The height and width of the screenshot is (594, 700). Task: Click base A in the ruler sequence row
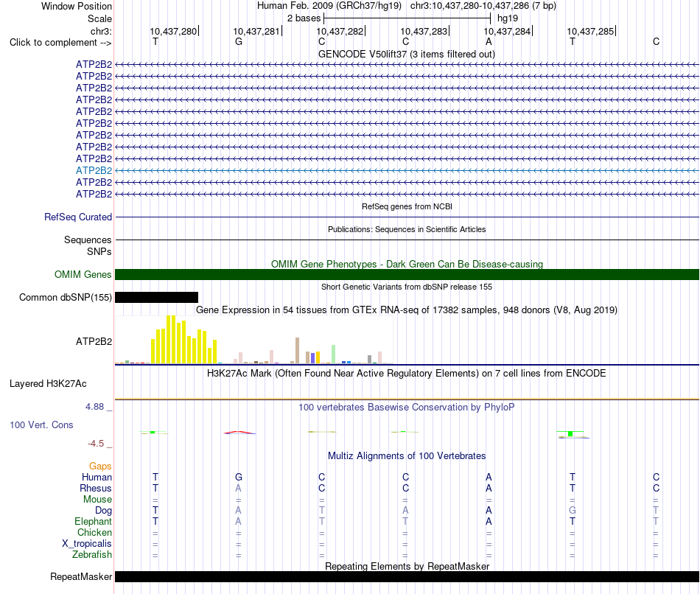tap(489, 41)
